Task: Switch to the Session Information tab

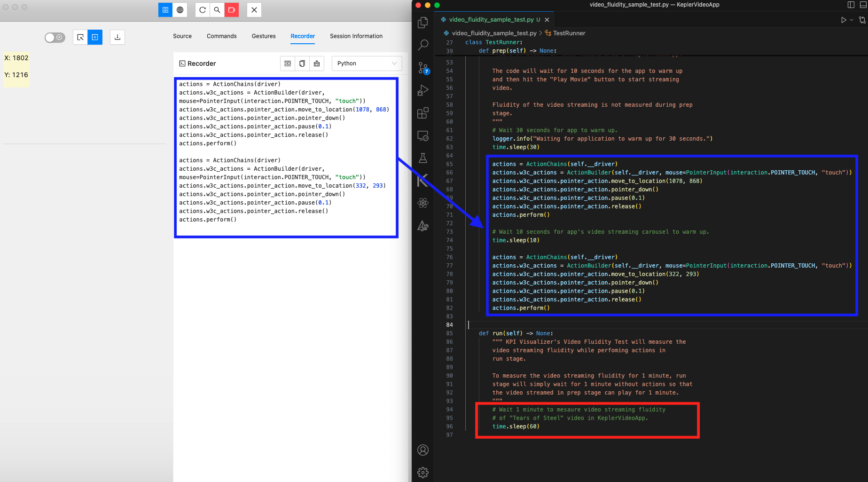Action: tap(356, 36)
